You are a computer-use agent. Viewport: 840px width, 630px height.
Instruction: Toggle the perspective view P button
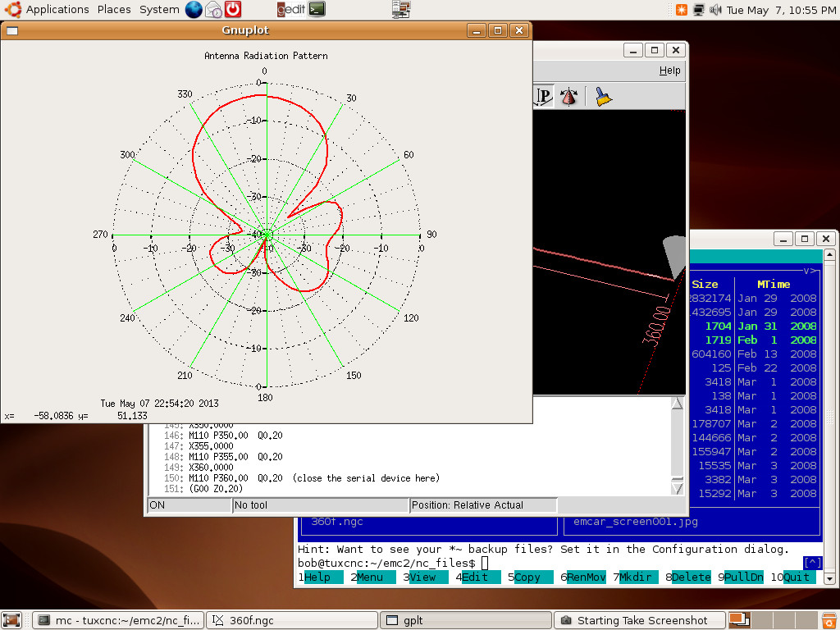pos(543,97)
